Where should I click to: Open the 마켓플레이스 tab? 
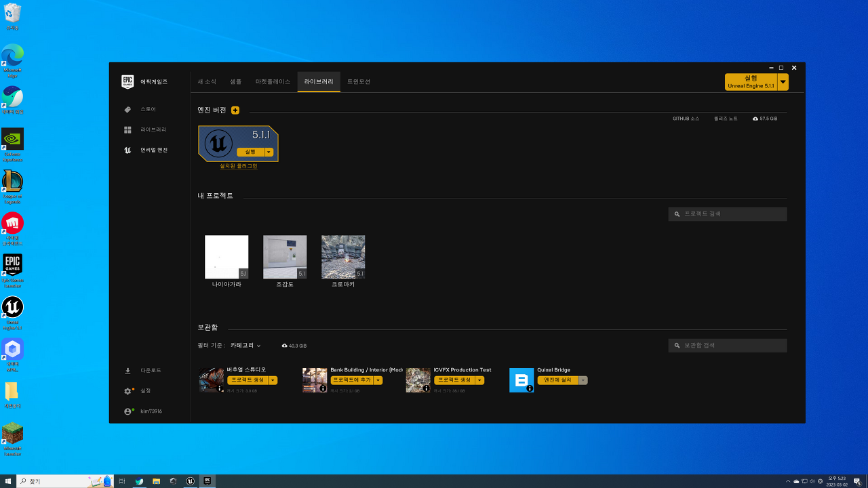(273, 81)
